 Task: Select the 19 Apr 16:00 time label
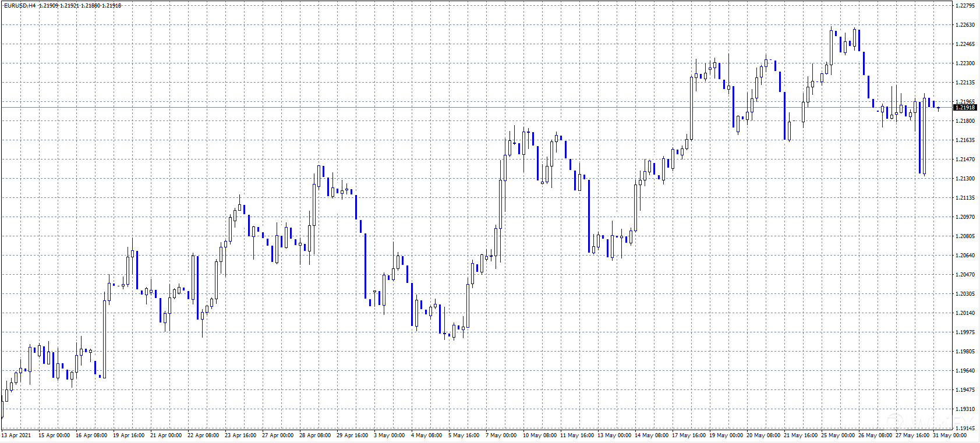point(129,435)
